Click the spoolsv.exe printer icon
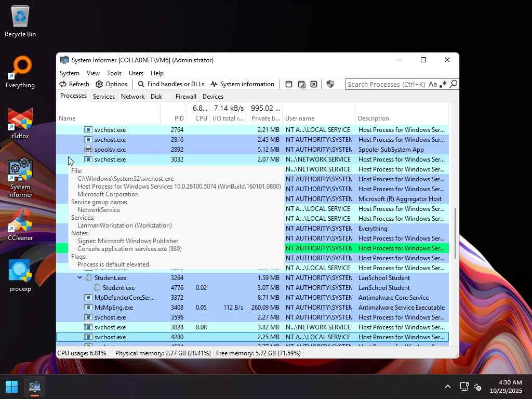Screen dimensions: 532x399 (x=88, y=149)
